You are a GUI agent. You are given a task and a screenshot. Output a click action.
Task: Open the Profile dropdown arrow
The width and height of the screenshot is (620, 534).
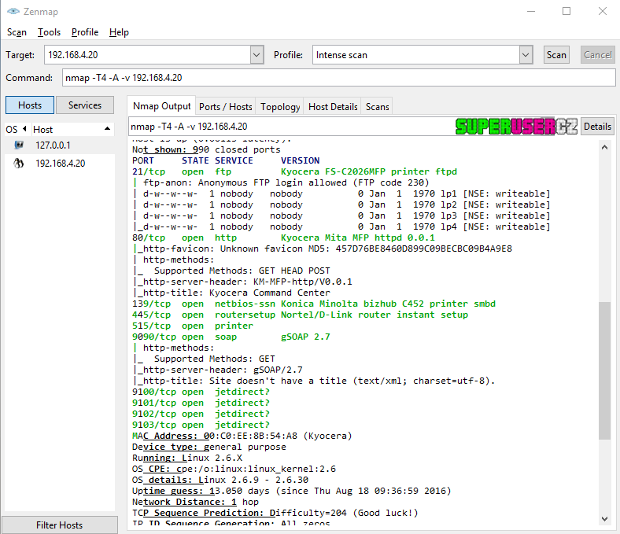(x=525, y=55)
